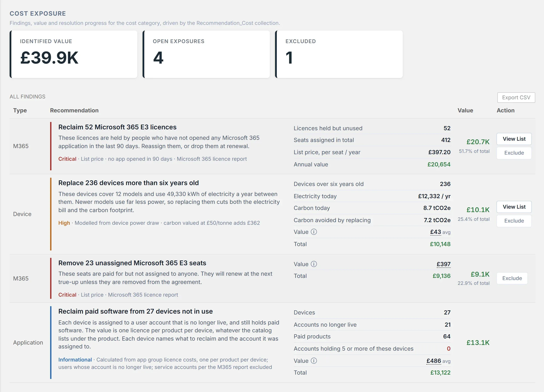This screenshot has width=544, height=392.
Task: Select the title 'Replace 236 devices more than six years old'
Action: [x=129, y=183]
